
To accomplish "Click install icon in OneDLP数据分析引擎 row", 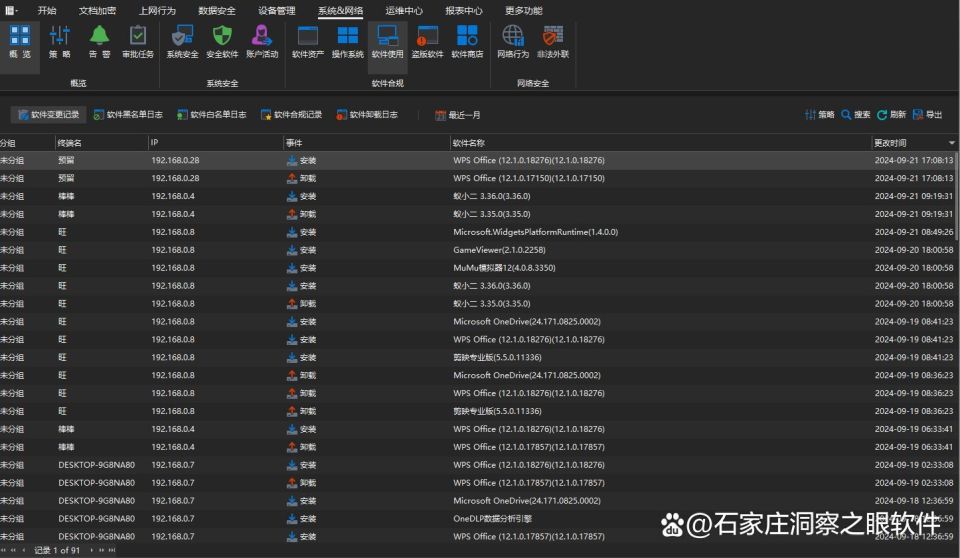I will coord(292,519).
